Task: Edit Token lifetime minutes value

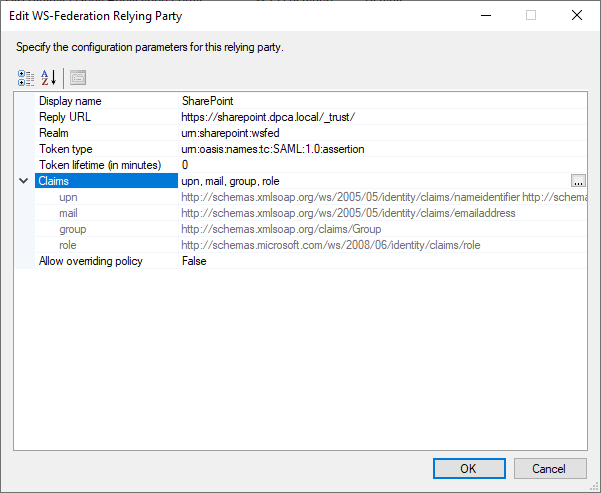Action: [x=380, y=165]
